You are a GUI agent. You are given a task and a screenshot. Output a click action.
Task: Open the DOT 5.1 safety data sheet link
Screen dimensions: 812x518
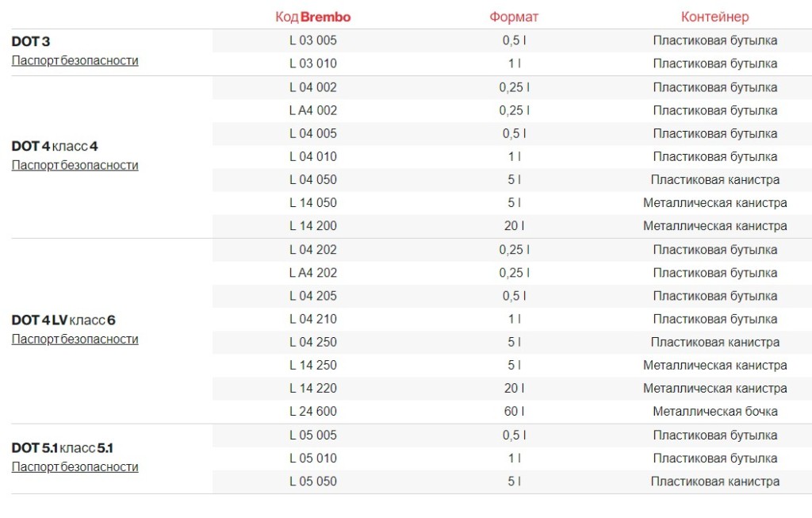click(x=75, y=466)
